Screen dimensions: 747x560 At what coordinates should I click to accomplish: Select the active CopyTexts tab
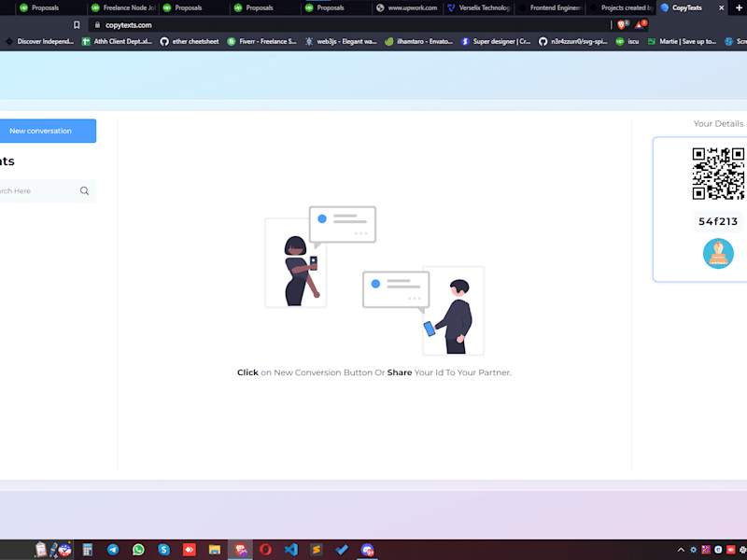tap(686, 7)
